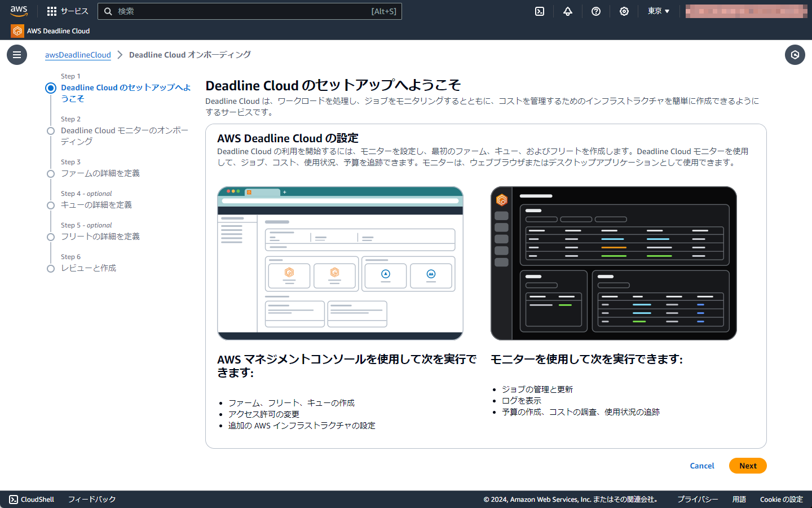Select the Step 2 モニターのオンボーディング radio button
Image resolution: width=812 pixels, height=508 pixels.
point(51,131)
